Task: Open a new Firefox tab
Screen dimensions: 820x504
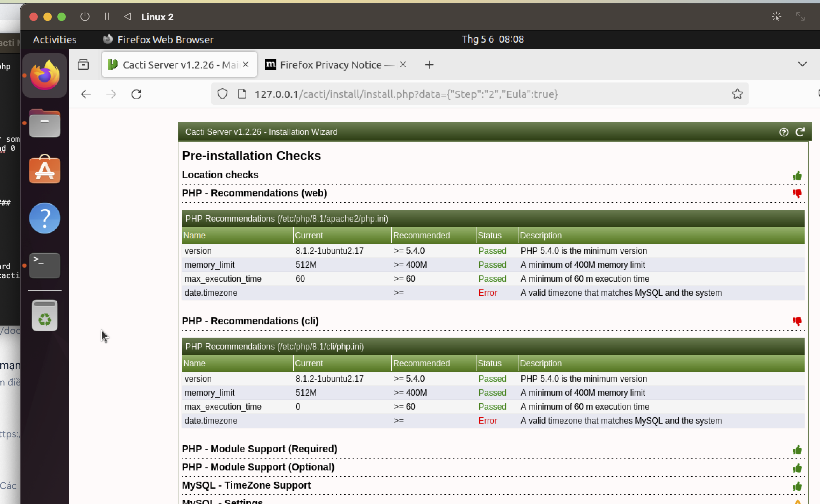Action: (429, 65)
